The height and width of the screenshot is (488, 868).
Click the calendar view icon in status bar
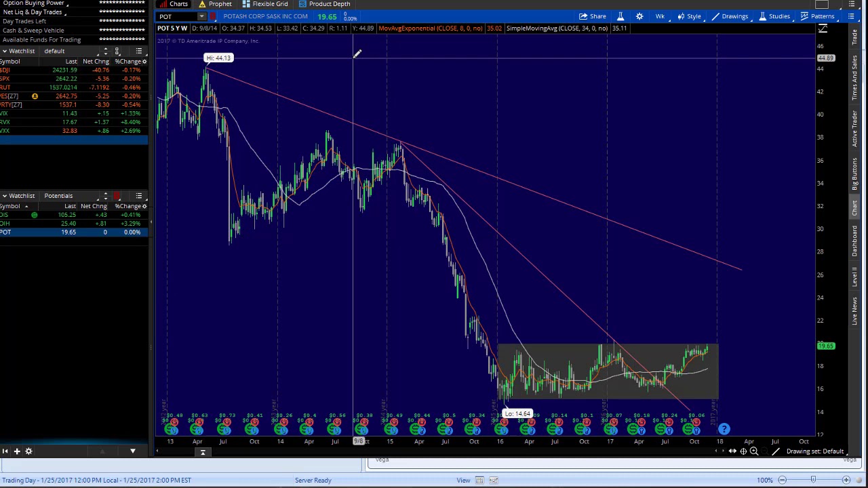pos(479,481)
